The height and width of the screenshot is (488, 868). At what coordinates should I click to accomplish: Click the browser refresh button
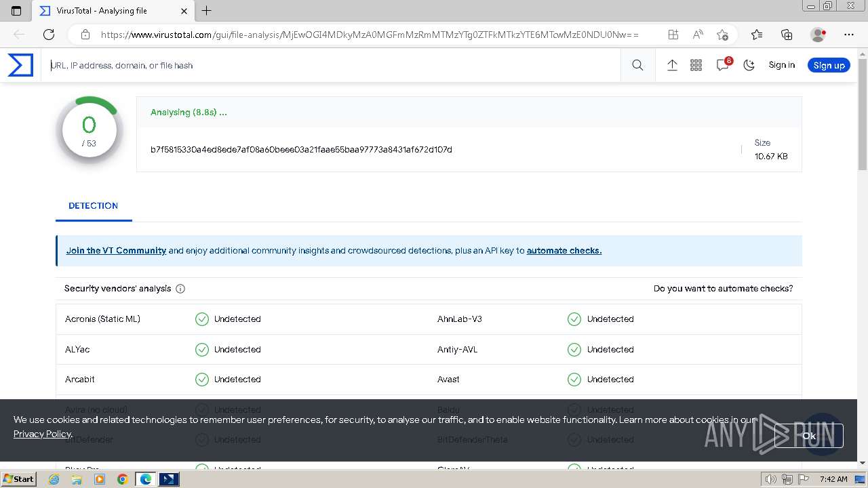(49, 35)
